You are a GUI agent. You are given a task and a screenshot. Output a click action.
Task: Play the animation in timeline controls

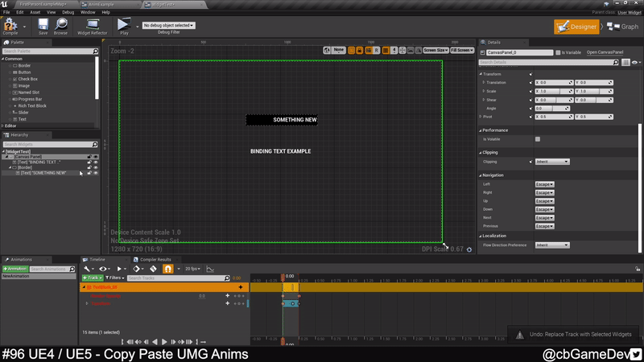point(164,341)
